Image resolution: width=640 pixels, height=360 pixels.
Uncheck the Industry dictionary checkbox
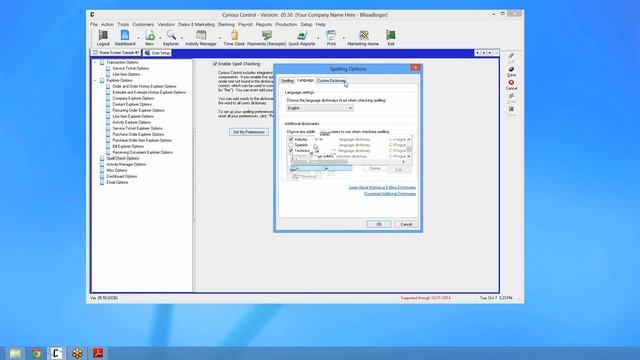tap(291, 139)
